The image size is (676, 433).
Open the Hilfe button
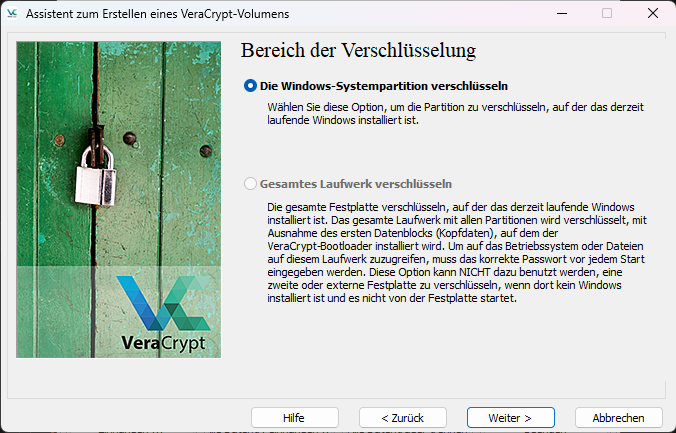click(x=295, y=418)
